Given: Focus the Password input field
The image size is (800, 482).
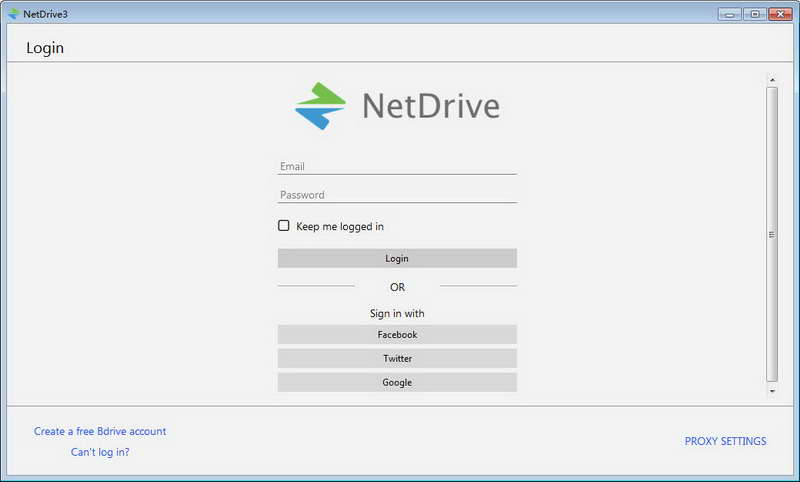Looking at the screenshot, I should coord(397,195).
